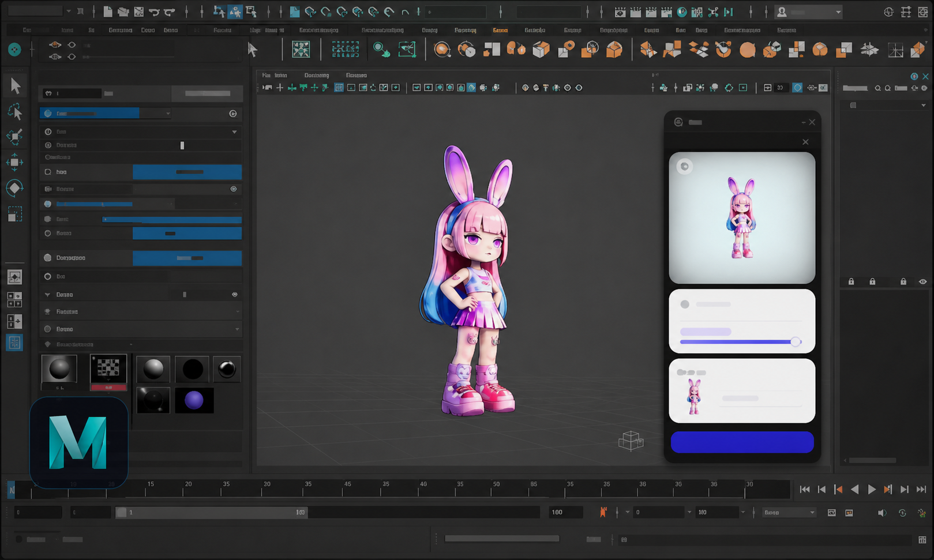The image size is (934, 560).
Task: Toggle the lower grey eye icon
Action: [x=55, y=57]
